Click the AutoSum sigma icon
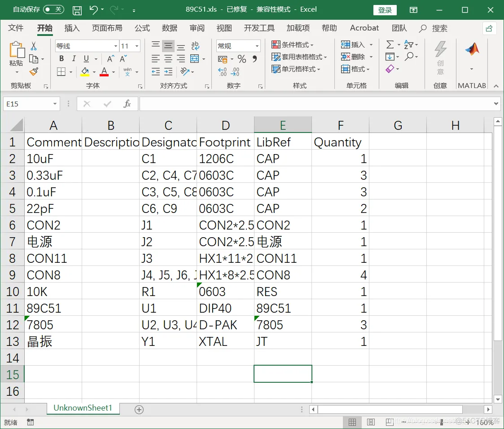Viewport: 504px width, 429px height. pyautogui.click(x=390, y=44)
